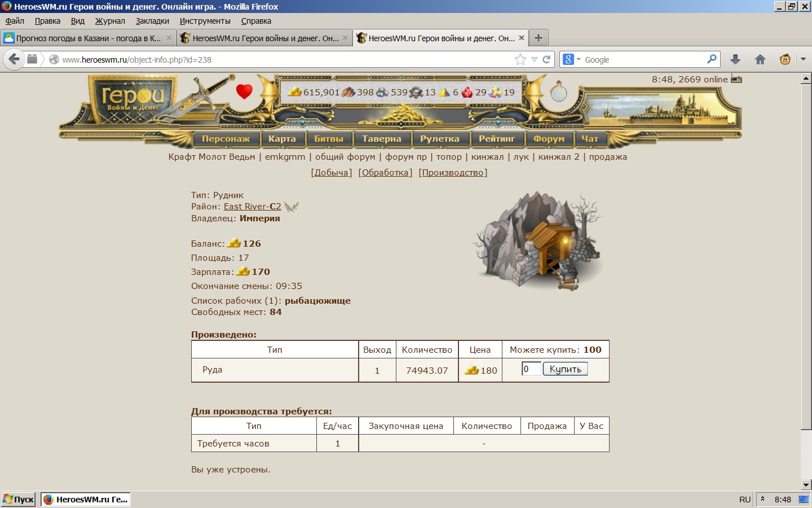Open the Файл menu
The width and height of the screenshot is (812, 508).
[x=15, y=21]
